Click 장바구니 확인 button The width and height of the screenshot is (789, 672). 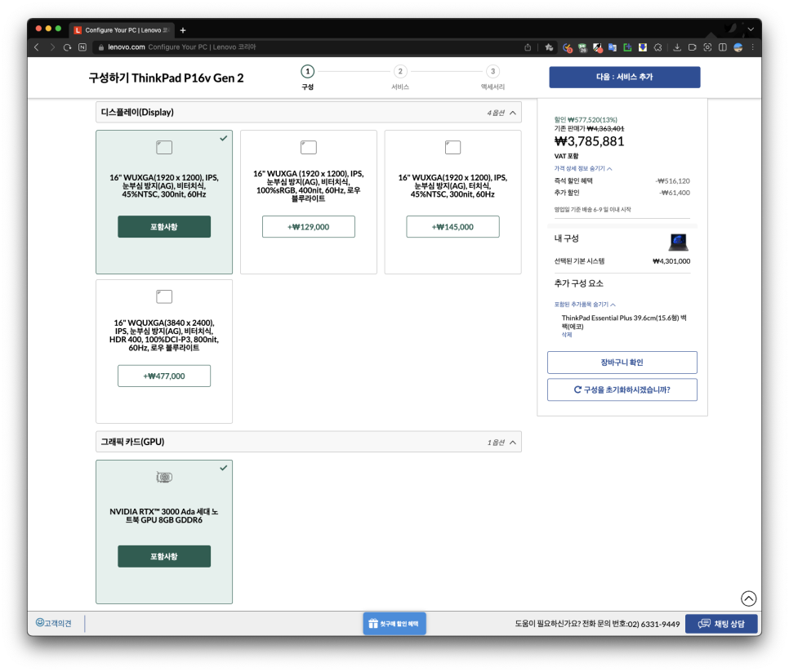(x=622, y=363)
